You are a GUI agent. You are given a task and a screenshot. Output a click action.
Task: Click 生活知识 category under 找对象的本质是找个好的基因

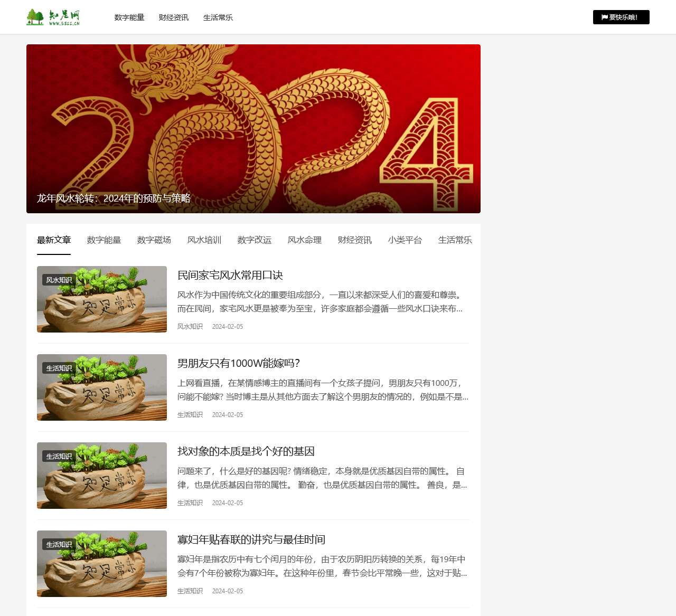tap(190, 503)
